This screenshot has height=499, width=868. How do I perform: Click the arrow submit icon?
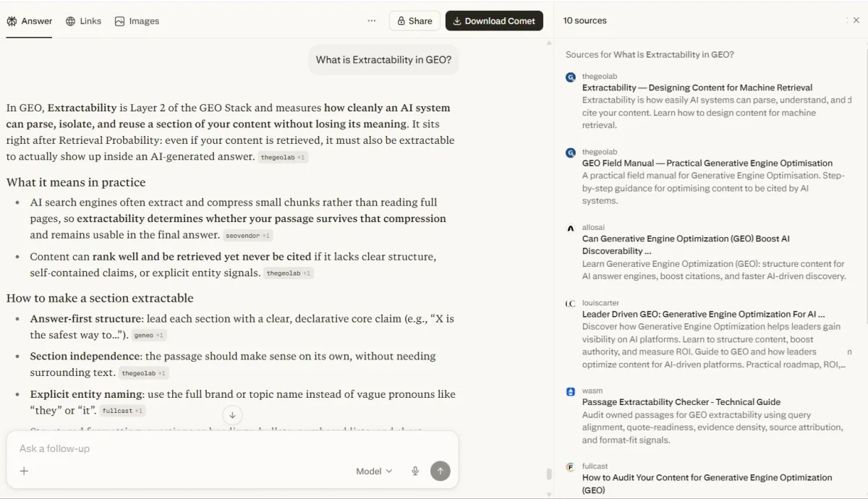point(440,470)
